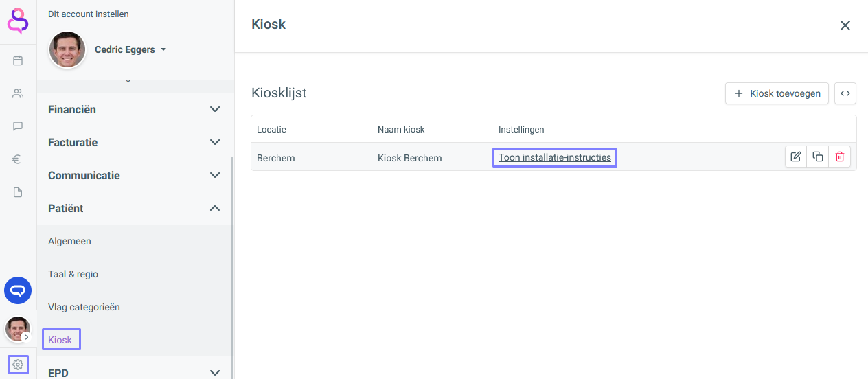Expand the Facturatie section
868x379 pixels.
tap(134, 142)
